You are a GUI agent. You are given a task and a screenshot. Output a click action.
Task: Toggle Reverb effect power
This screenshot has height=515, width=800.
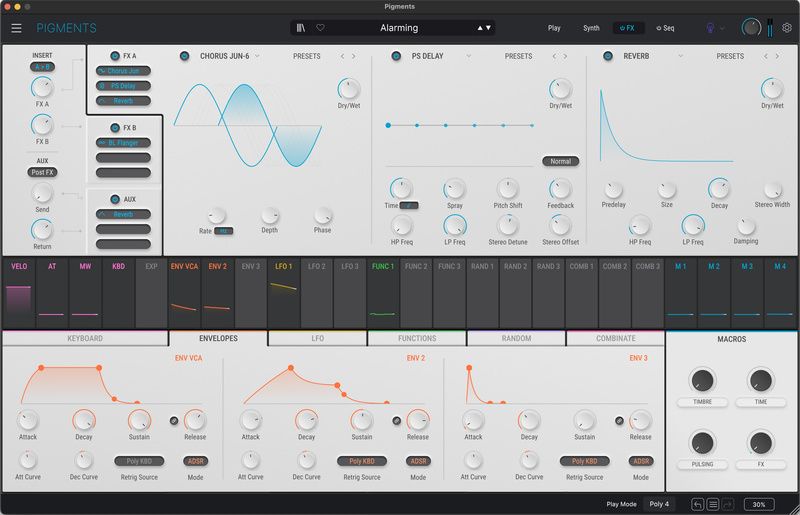pyautogui.click(x=608, y=56)
